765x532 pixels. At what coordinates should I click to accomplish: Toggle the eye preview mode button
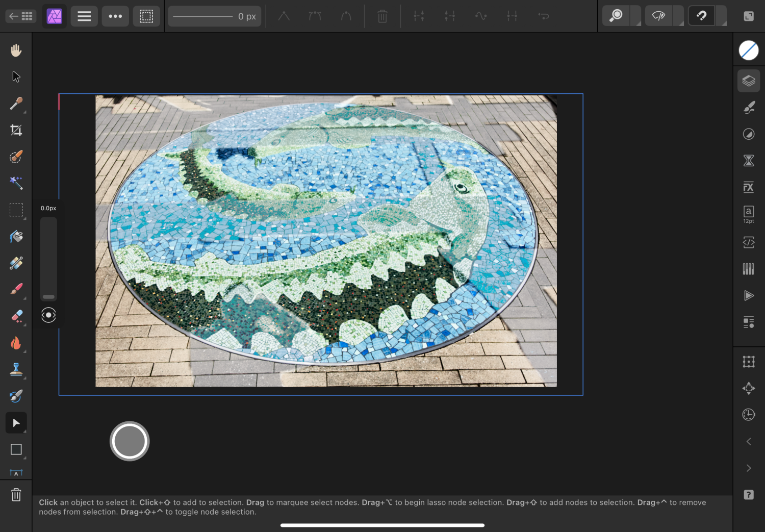[658, 16]
